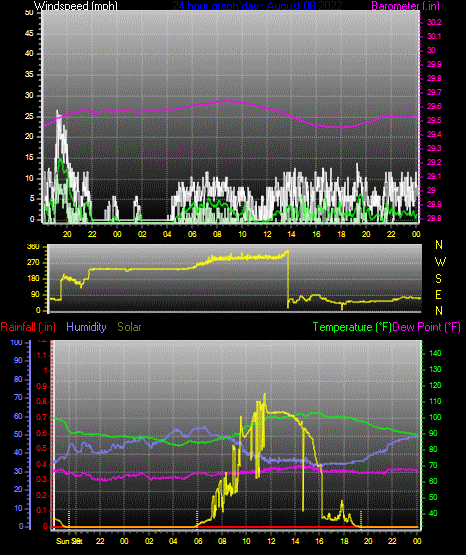The height and width of the screenshot is (555, 466).
Task: Click the red 0.3 on the rainfall axis
Action: coord(42,479)
